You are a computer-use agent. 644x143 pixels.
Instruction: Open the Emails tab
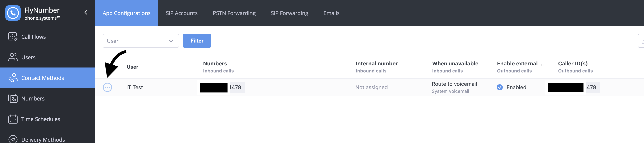pos(331,13)
